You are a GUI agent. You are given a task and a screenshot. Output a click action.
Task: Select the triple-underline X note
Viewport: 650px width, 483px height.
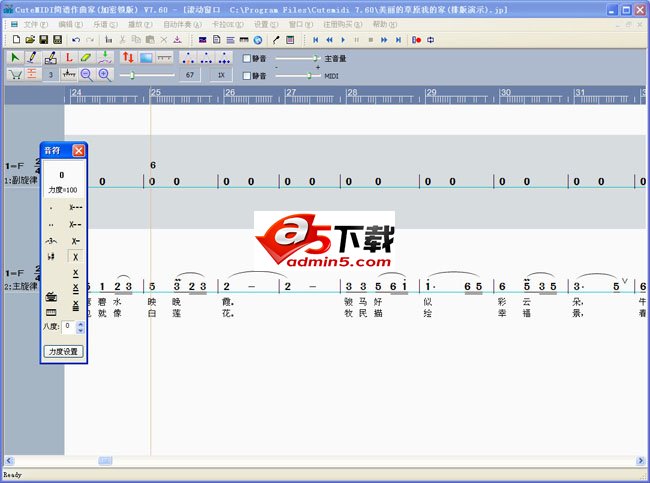tap(75, 306)
